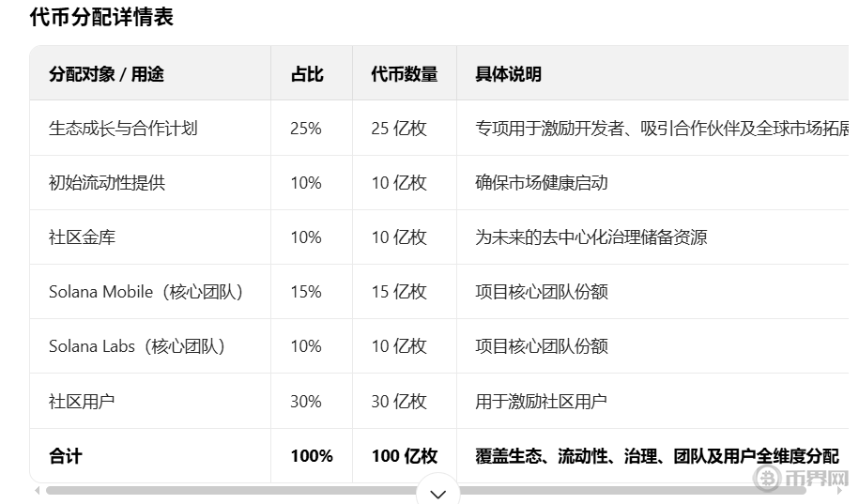Screen dimensions: 859x504
Task: Select the cell 社区金库
Action: click(x=83, y=237)
